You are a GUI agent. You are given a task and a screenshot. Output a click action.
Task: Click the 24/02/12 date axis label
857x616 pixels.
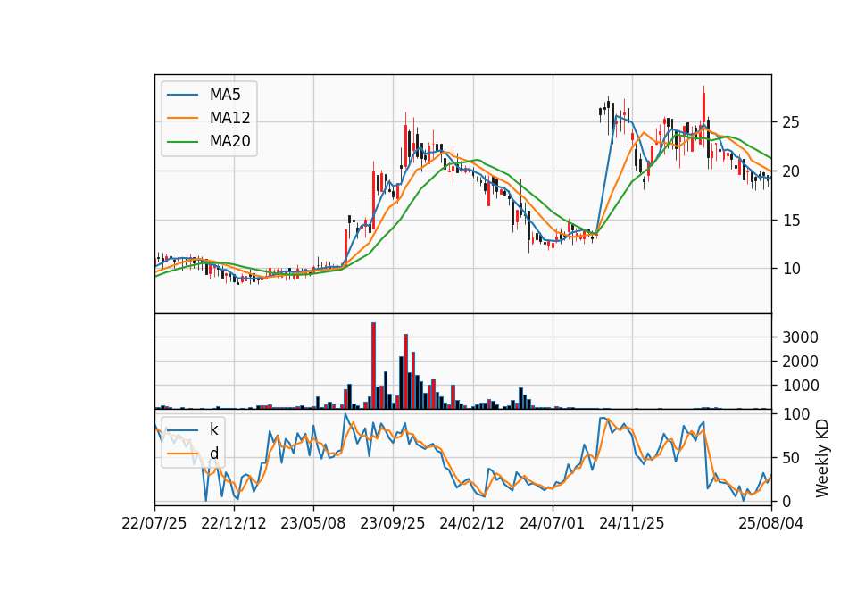472,523
